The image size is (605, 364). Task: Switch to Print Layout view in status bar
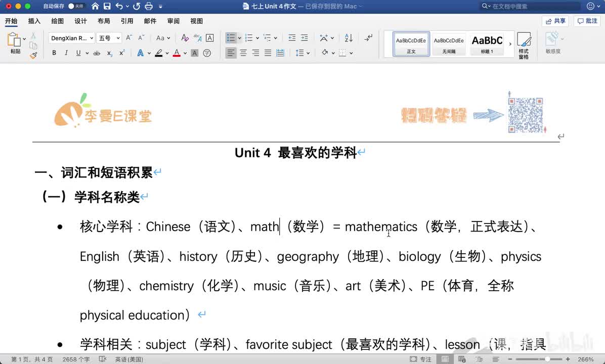[x=445, y=359]
